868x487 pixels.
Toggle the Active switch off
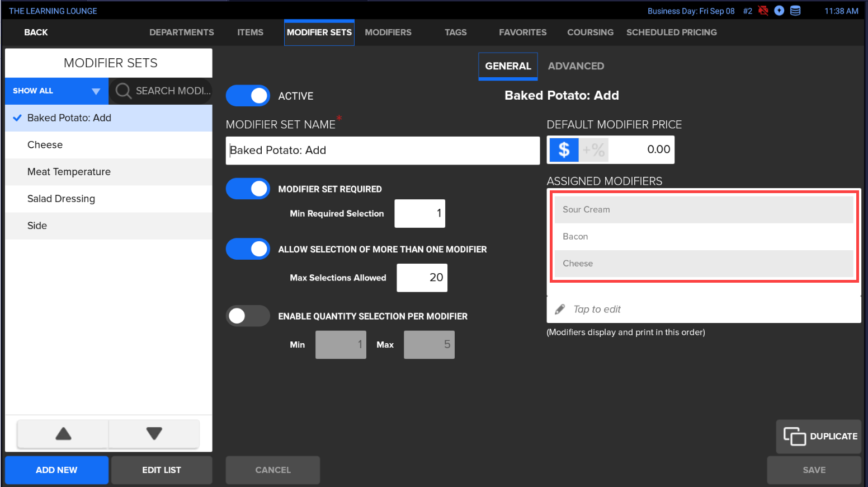pyautogui.click(x=248, y=96)
